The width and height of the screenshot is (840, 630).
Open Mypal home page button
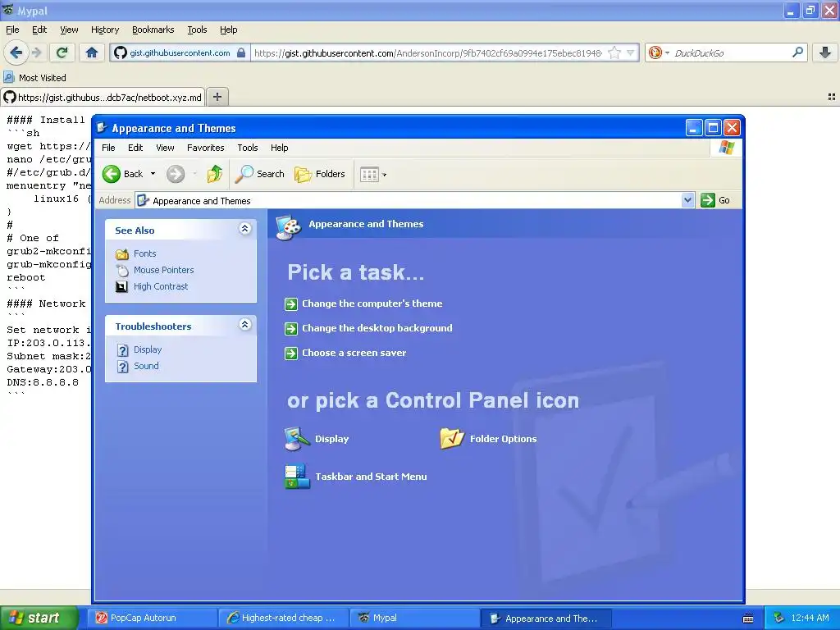point(92,52)
